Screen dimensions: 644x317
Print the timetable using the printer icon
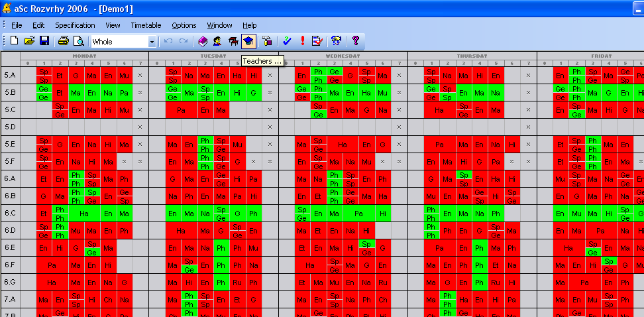(64, 41)
